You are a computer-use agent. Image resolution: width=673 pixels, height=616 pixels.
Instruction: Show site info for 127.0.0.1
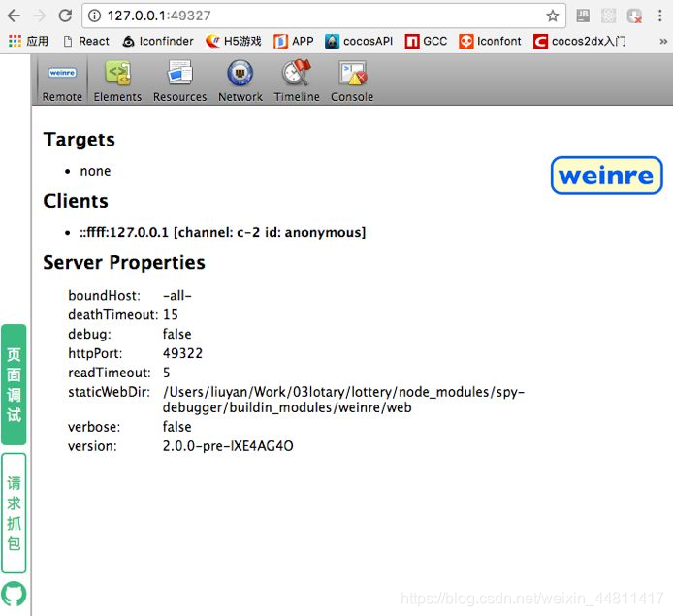[x=94, y=16]
